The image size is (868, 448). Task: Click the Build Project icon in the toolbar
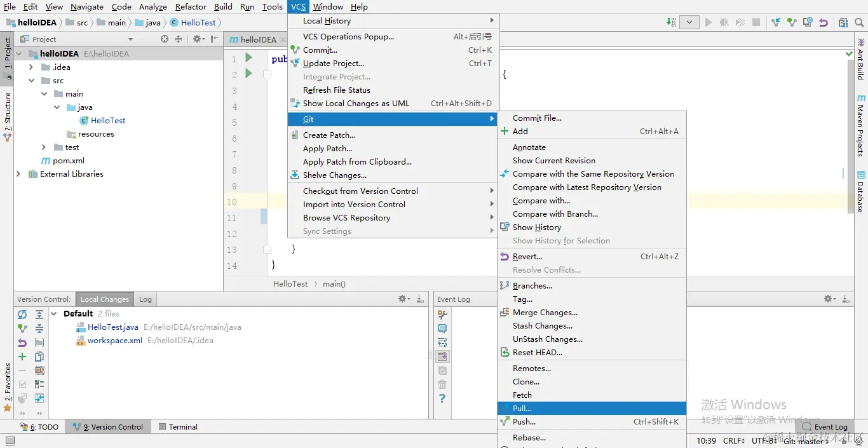pyautogui.click(x=672, y=22)
